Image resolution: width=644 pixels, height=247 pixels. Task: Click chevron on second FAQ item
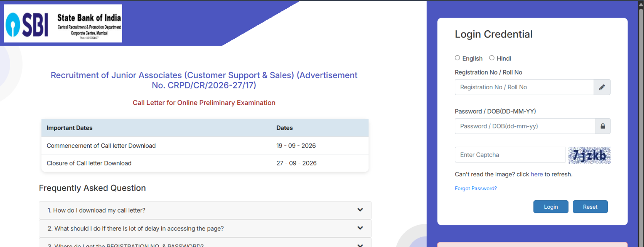pos(360,228)
